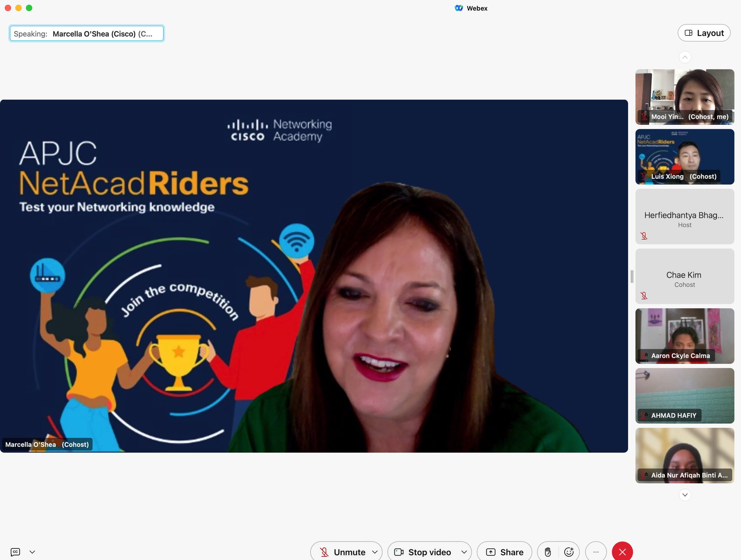Select Mooi Yin's self-view video thumbnail

[x=685, y=97]
